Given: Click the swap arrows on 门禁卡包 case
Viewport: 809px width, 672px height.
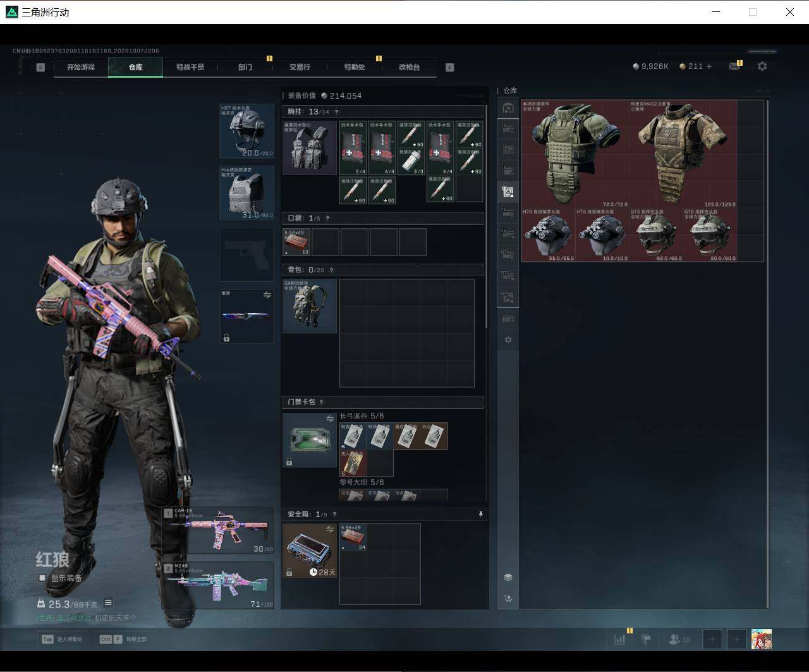Looking at the screenshot, I should click(x=330, y=418).
